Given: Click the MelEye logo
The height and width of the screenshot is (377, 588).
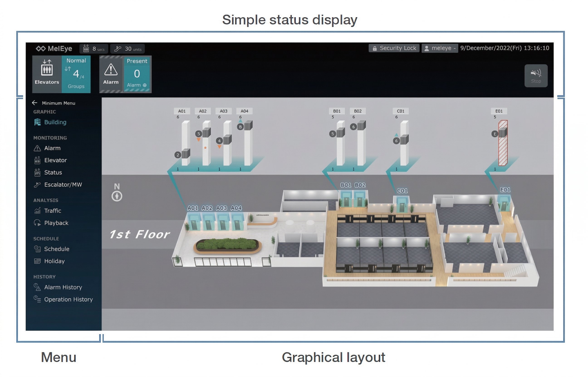Looking at the screenshot, I should [54, 49].
